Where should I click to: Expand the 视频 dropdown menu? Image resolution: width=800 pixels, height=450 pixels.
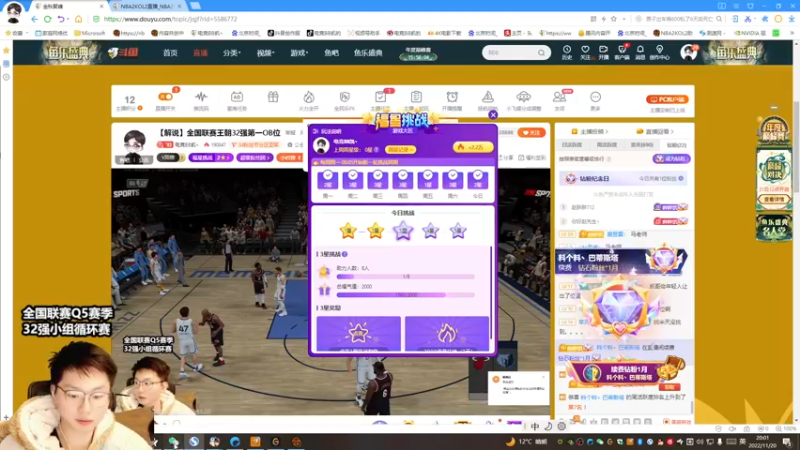coord(265,53)
